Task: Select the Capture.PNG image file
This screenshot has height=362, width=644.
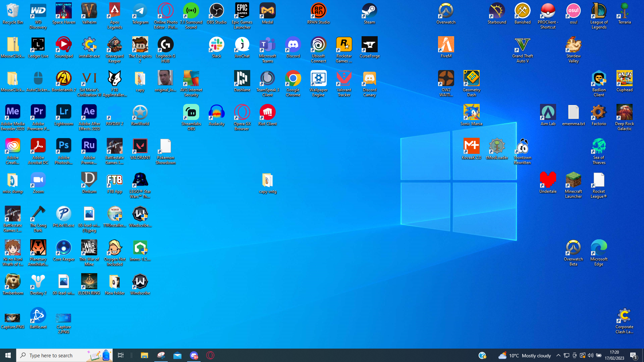Action: point(12,318)
